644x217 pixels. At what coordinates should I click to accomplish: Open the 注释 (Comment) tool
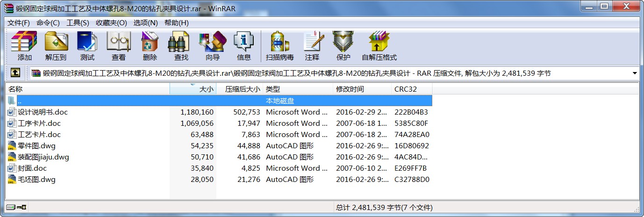click(x=312, y=46)
